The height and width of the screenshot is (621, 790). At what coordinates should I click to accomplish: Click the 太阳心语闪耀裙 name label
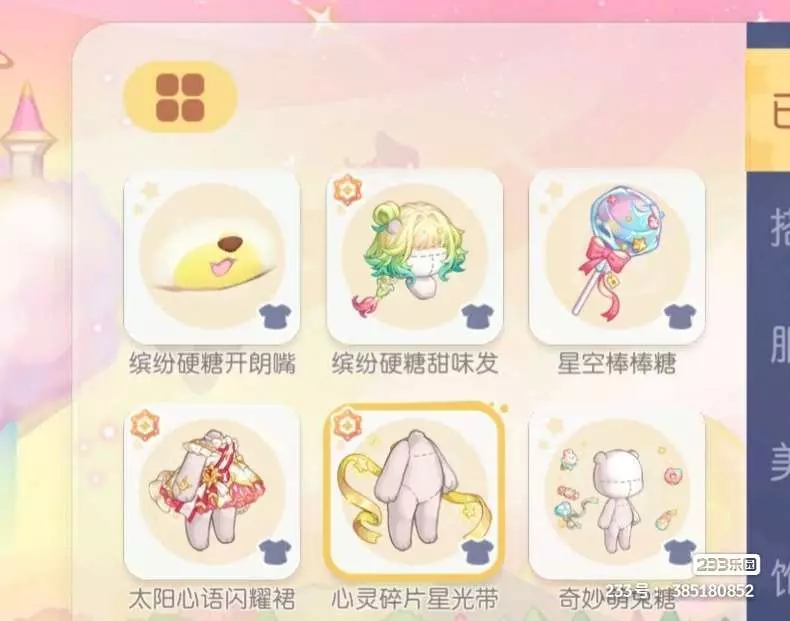tap(212, 599)
